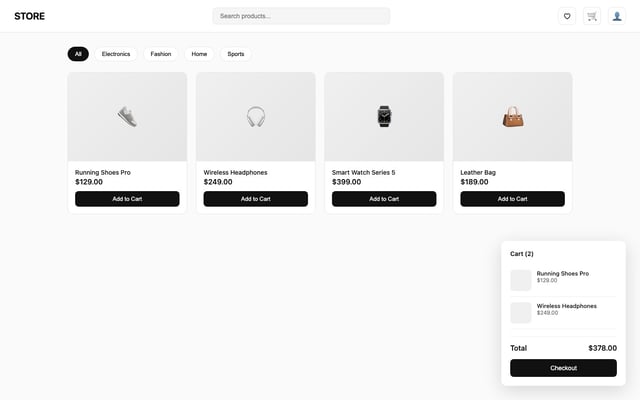Viewport: 640px width, 400px height.
Task: Select the All category filter
Action: coord(78,54)
